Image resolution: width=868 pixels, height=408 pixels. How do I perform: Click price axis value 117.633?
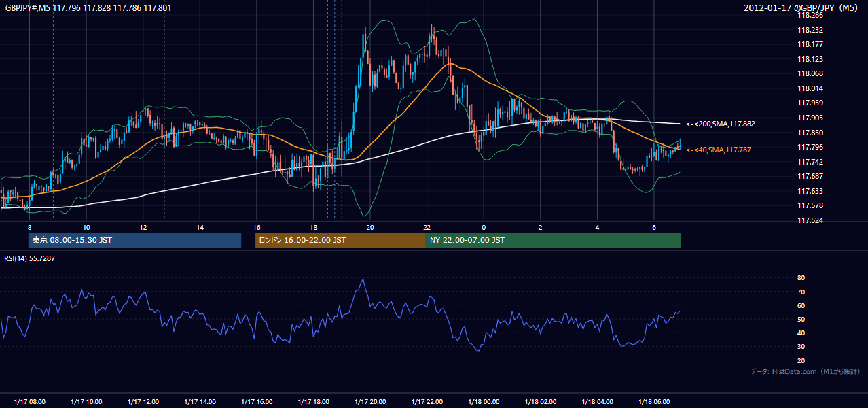coord(810,191)
